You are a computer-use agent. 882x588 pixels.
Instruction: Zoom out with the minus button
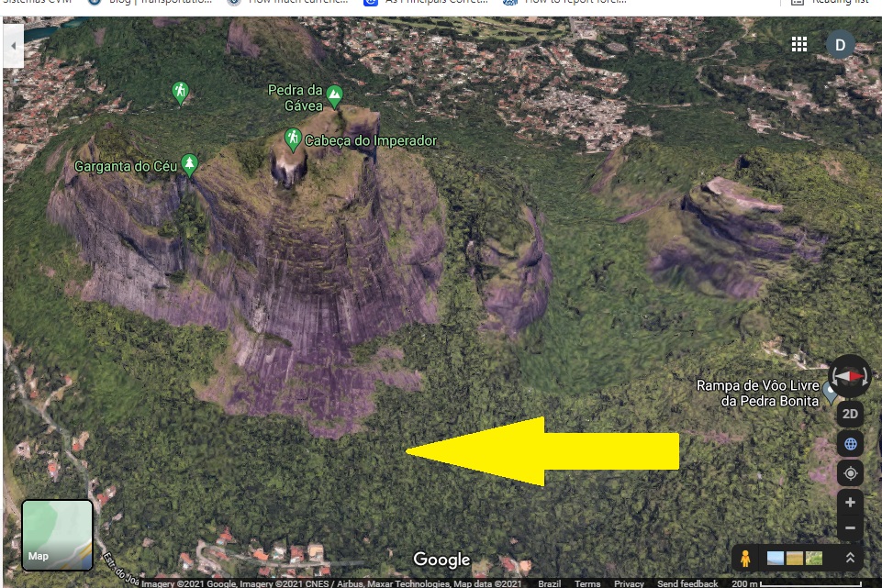pos(851,528)
